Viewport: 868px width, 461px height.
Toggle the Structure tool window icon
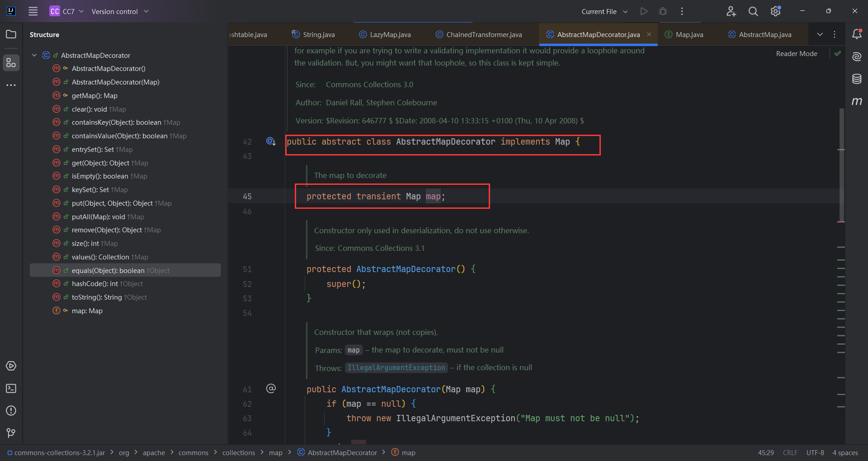click(x=11, y=63)
